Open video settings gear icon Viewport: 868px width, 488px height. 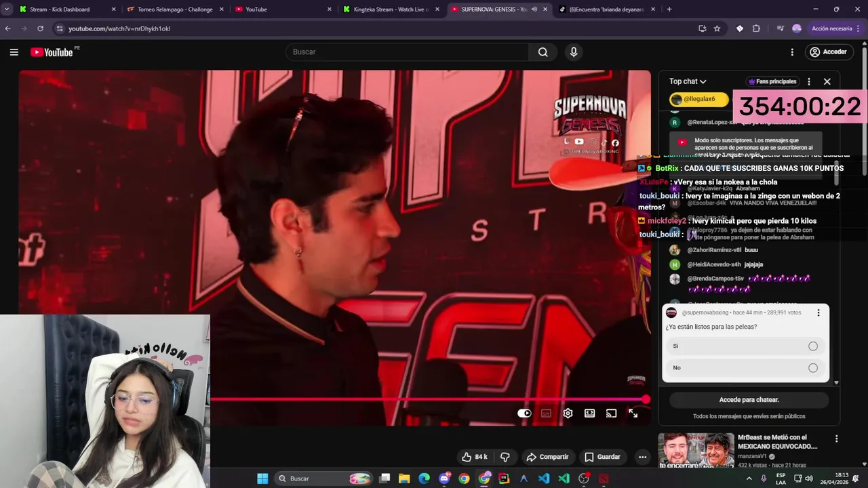(x=568, y=413)
